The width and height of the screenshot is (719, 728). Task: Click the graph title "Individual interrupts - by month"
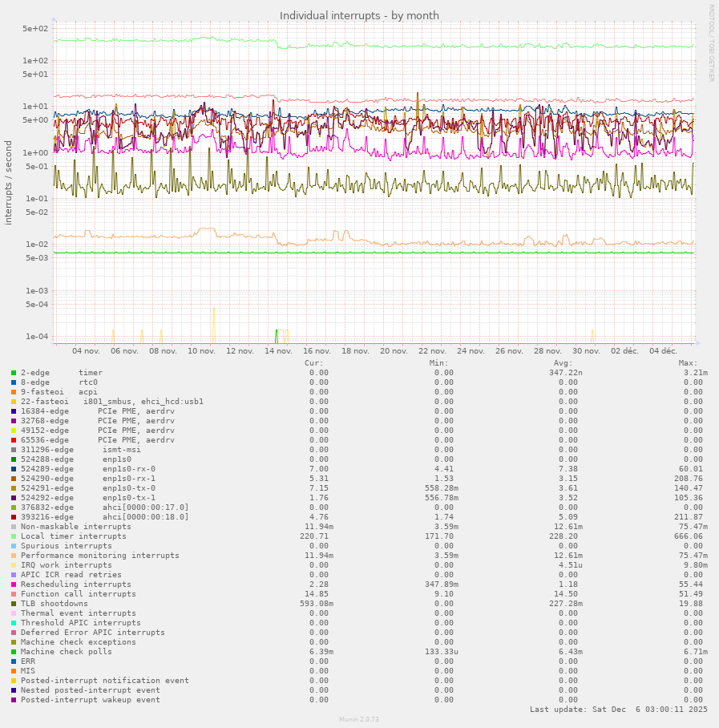point(359,15)
